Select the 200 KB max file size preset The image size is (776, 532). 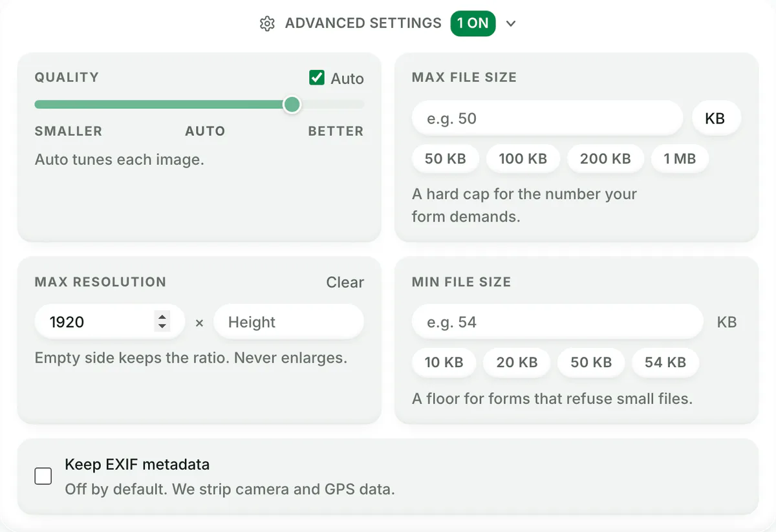pyautogui.click(x=605, y=158)
